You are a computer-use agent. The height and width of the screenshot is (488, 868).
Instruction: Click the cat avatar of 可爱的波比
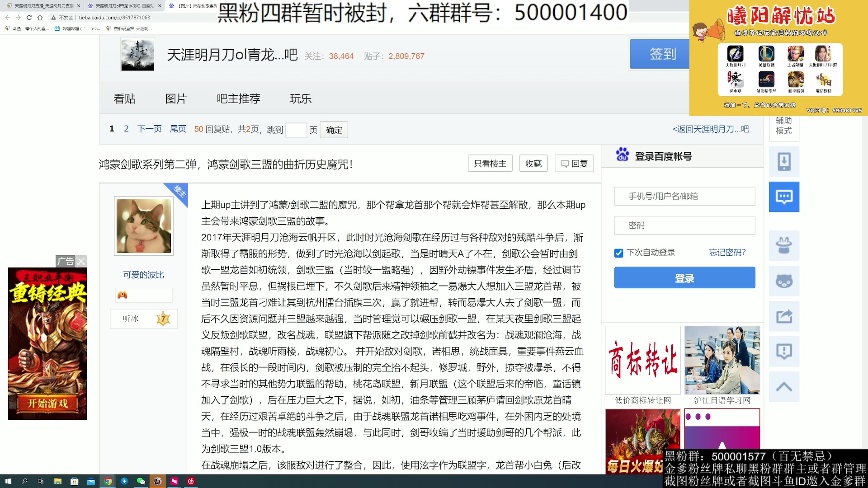tap(143, 225)
